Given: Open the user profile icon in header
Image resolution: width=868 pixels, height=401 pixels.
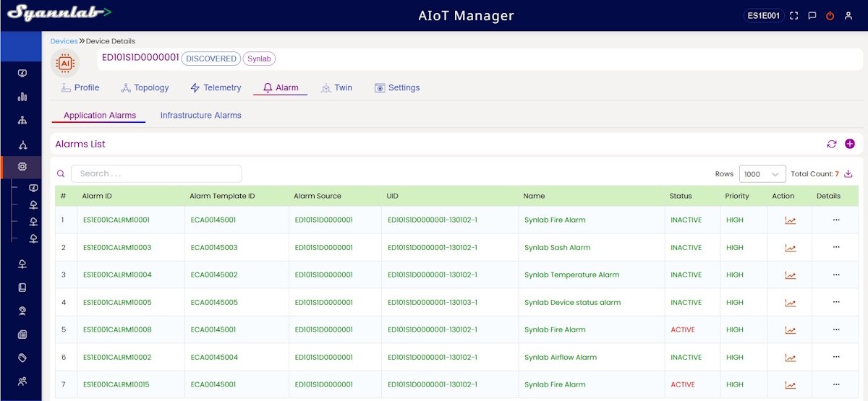Looking at the screenshot, I should point(848,15).
